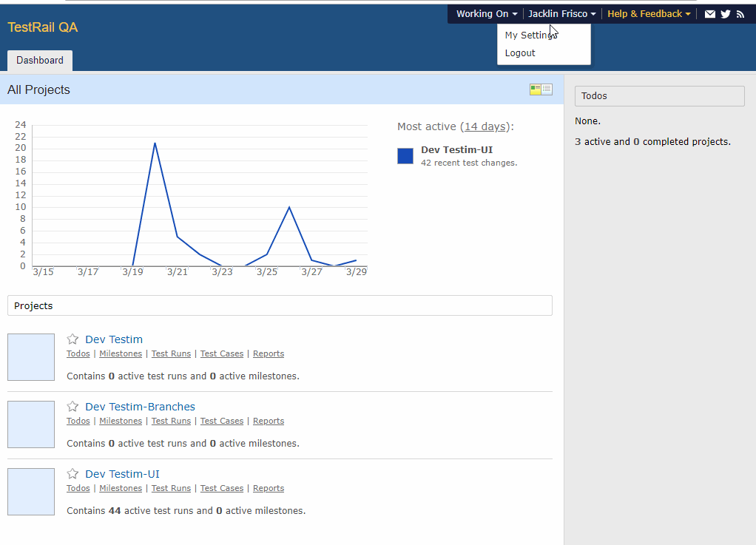Open Test Runs for Dev Testim-UI
This screenshot has height=545, width=756.
coord(171,488)
